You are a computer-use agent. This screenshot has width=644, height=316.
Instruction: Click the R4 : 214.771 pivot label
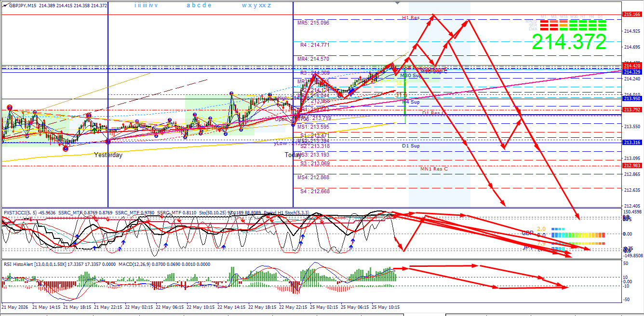tap(315, 45)
